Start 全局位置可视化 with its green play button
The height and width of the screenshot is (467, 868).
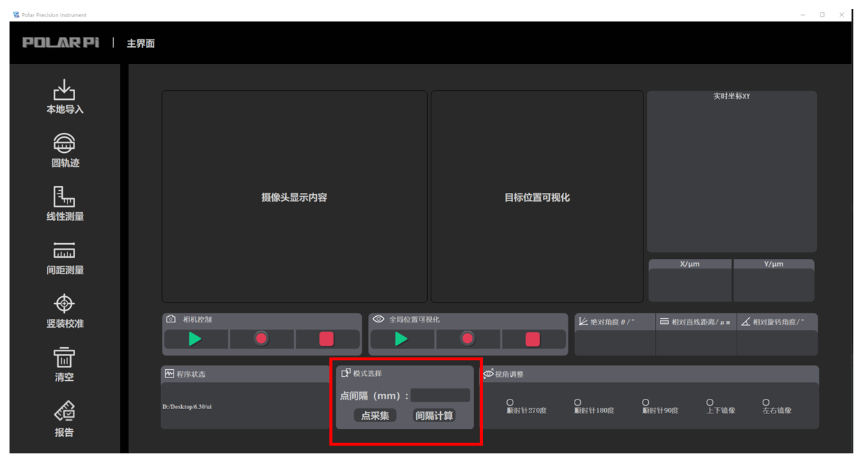(401, 339)
